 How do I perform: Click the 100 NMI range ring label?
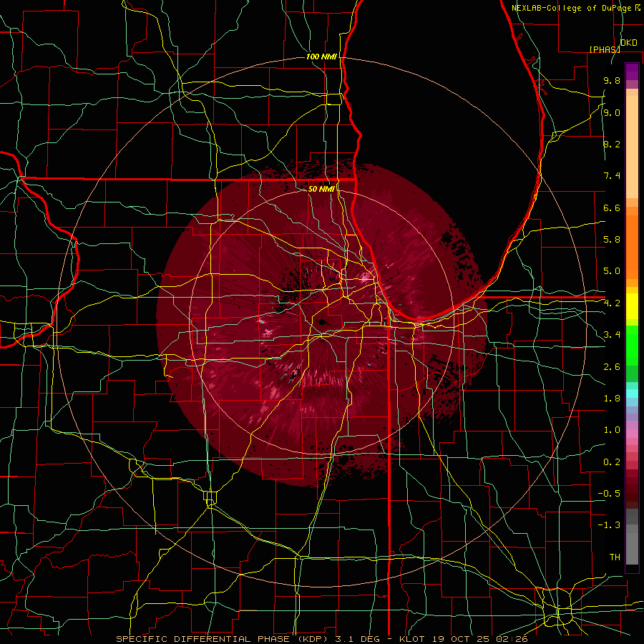point(321,57)
